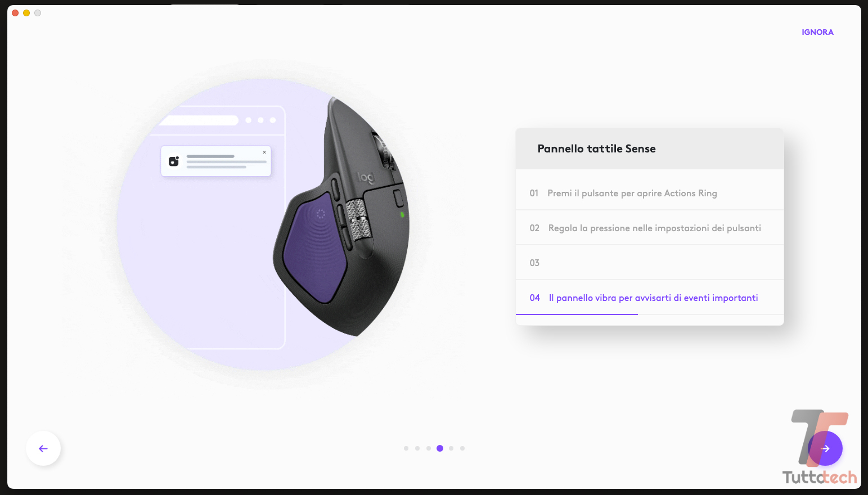
Task: Select the third page indicator dot
Action: (x=429, y=448)
